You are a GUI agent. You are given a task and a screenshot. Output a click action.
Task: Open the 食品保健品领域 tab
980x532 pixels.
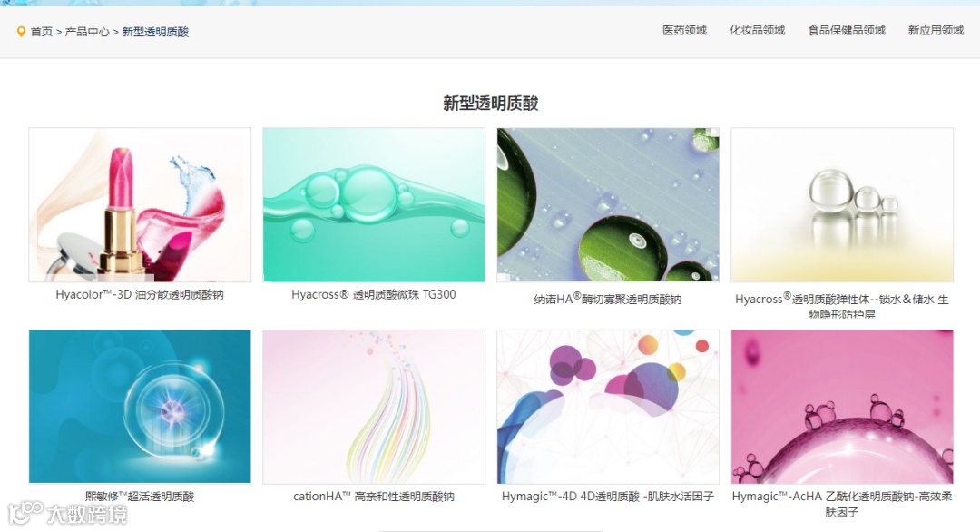click(x=847, y=30)
